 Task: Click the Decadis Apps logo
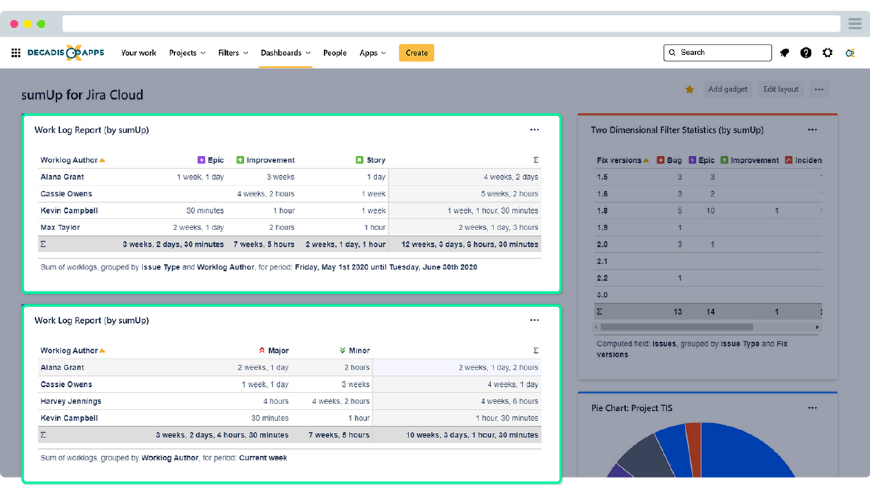(x=65, y=53)
